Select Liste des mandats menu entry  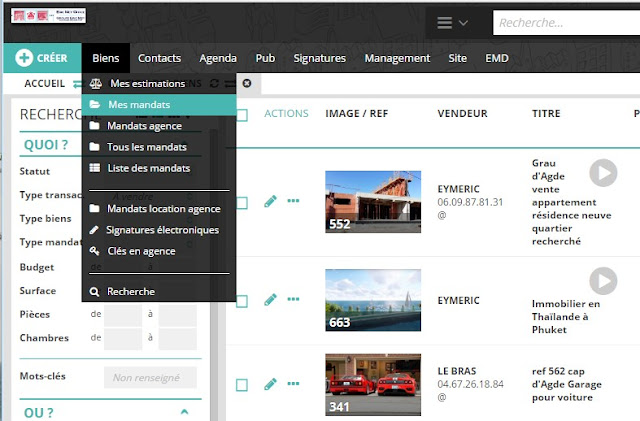(x=159, y=168)
